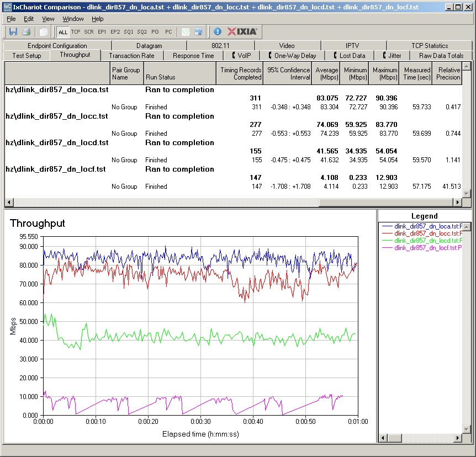Click green legend entry dlink_dir857_dn_locd

tap(422, 241)
